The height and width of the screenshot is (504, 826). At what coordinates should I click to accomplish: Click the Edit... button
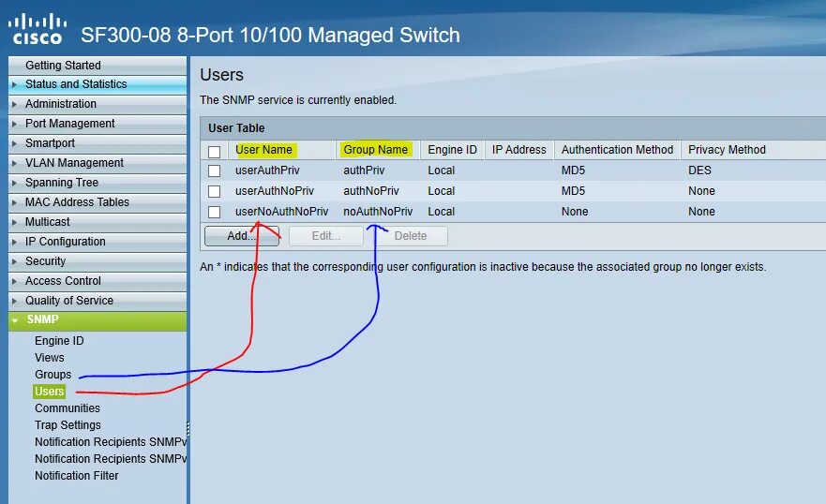326,236
